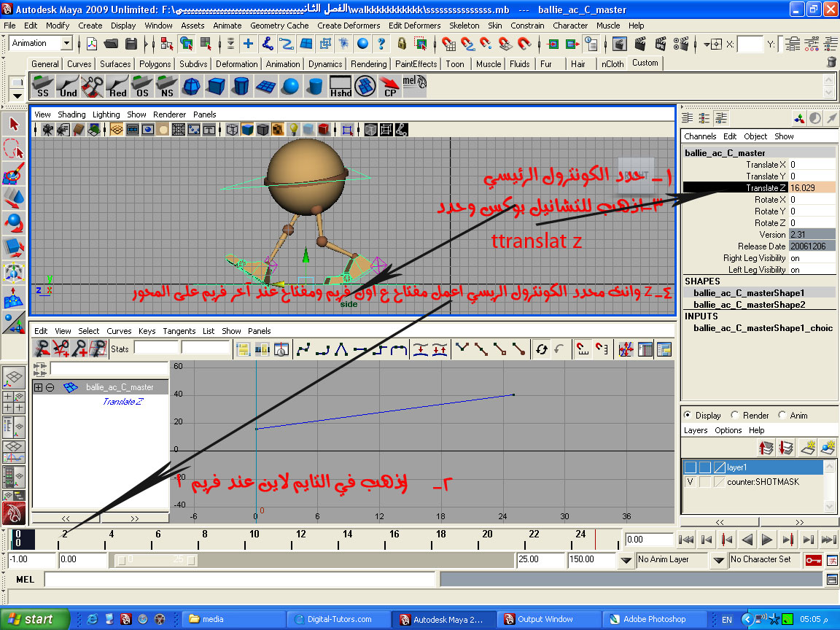Go to start of playback range
This screenshot has height=630, width=840.
click(686, 539)
